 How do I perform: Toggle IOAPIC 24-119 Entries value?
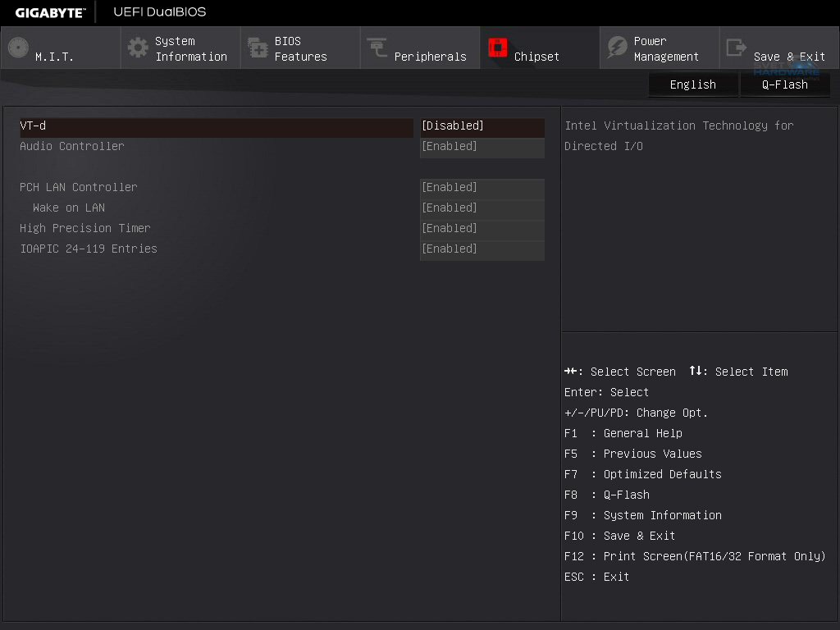pos(482,249)
